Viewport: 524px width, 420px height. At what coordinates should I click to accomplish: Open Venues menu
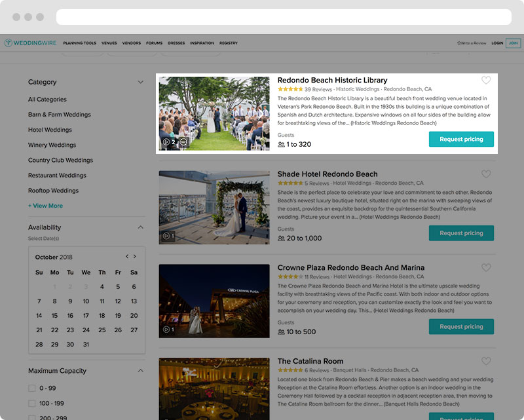(109, 43)
